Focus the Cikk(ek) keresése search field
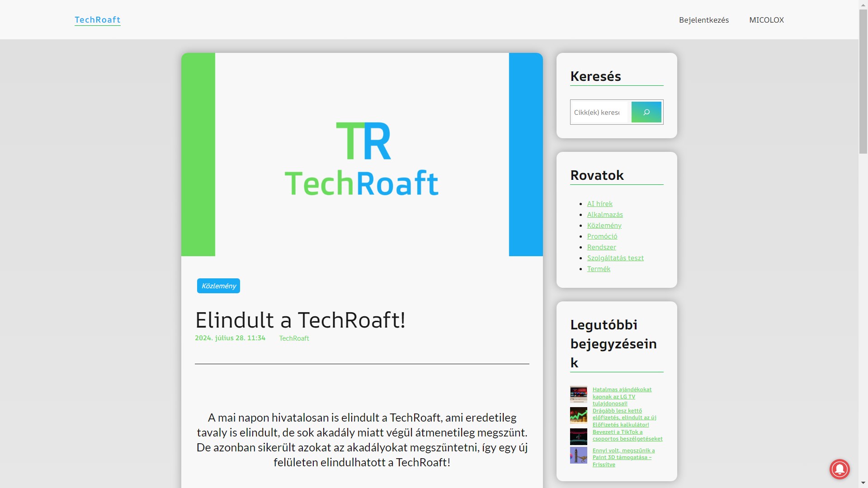868x488 pixels. pyautogui.click(x=599, y=113)
